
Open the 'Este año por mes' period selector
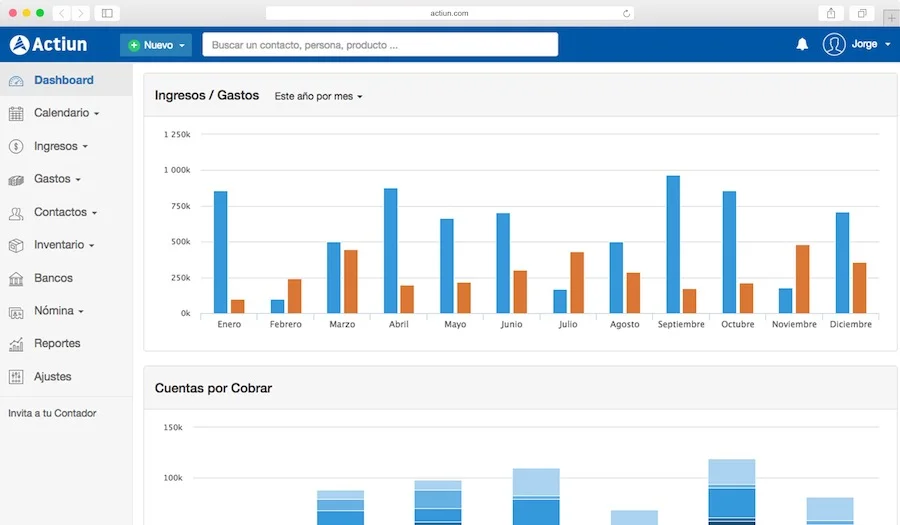coord(318,96)
